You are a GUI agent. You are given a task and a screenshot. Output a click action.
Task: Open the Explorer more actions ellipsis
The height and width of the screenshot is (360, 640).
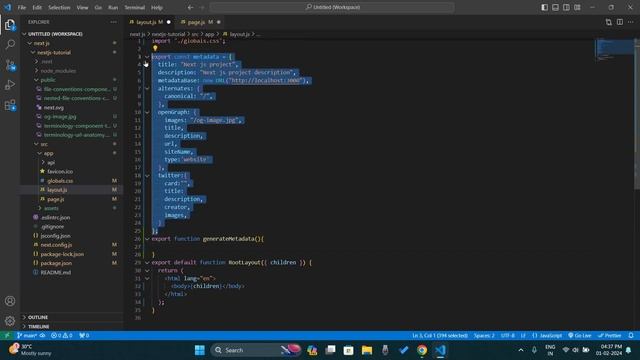click(113, 22)
